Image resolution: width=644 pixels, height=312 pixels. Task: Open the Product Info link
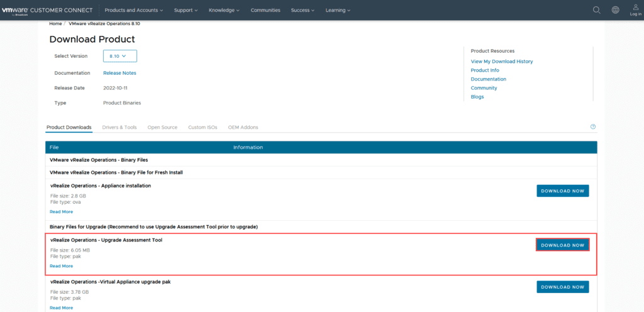coord(485,70)
